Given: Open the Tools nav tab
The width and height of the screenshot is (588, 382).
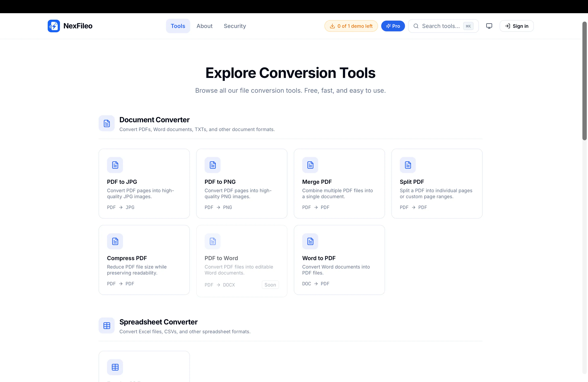Looking at the screenshot, I should 178,26.
